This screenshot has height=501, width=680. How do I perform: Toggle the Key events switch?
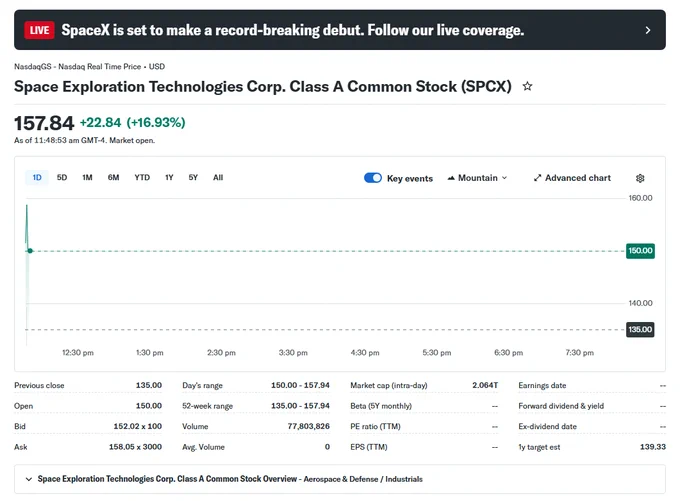pos(373,178)
